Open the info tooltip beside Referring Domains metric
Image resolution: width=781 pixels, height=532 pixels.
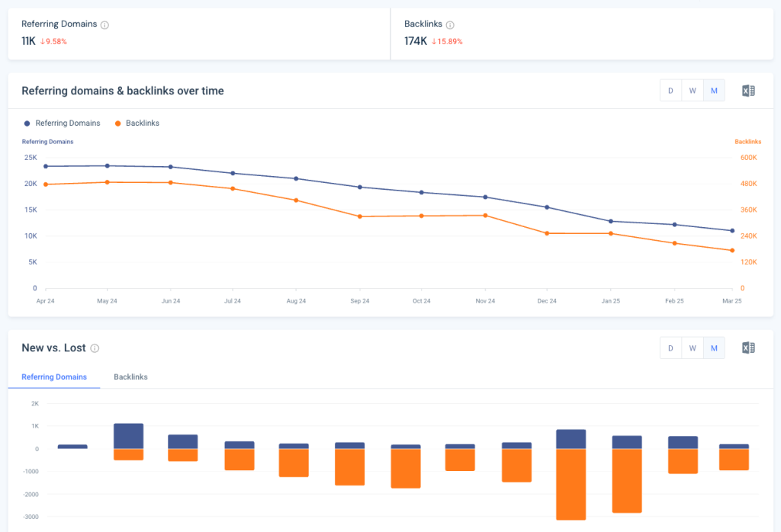click(106, 24)
